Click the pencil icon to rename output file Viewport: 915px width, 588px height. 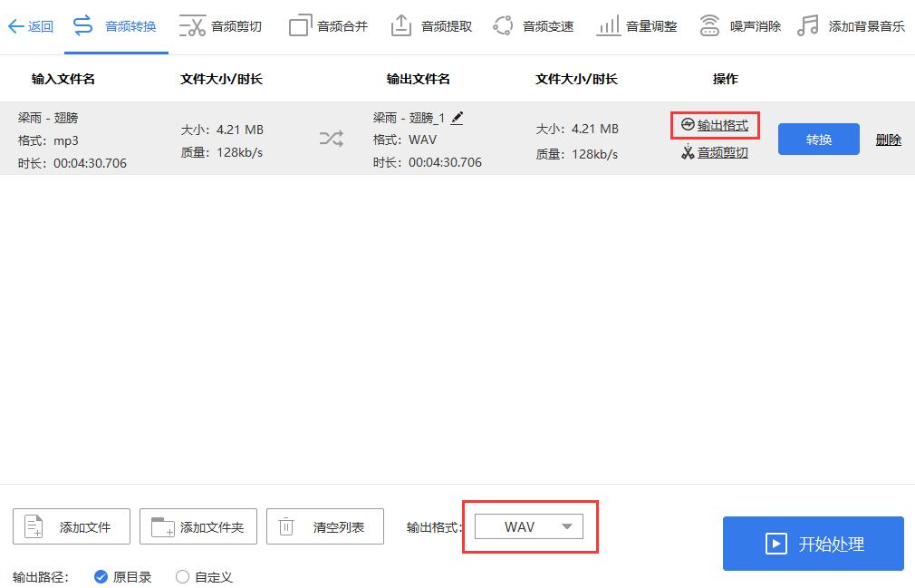pyautogui.click(x=458, y=116)
